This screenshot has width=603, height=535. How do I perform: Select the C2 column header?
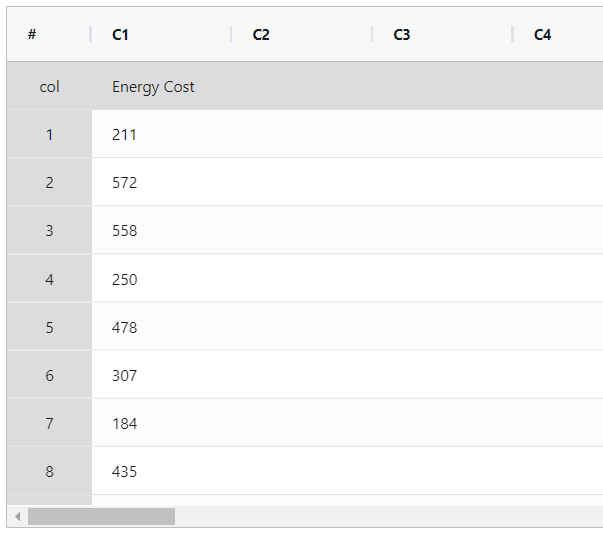click(x=302, y=34)
